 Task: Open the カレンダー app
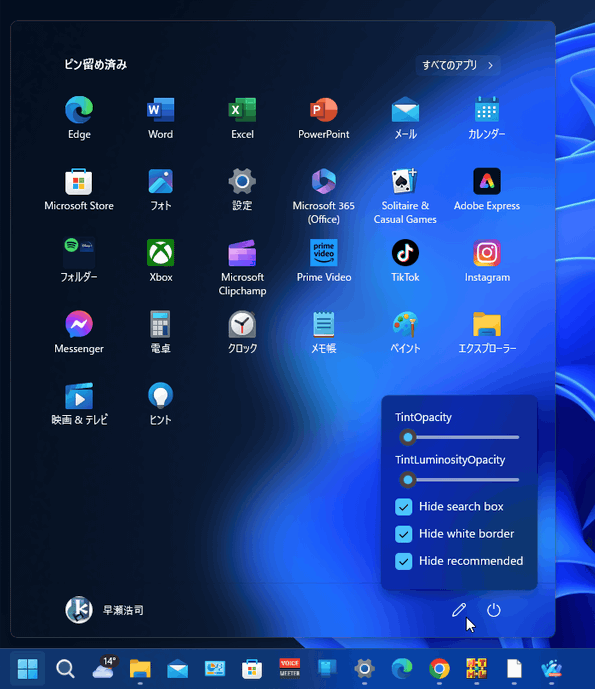[x=487, y=117]
